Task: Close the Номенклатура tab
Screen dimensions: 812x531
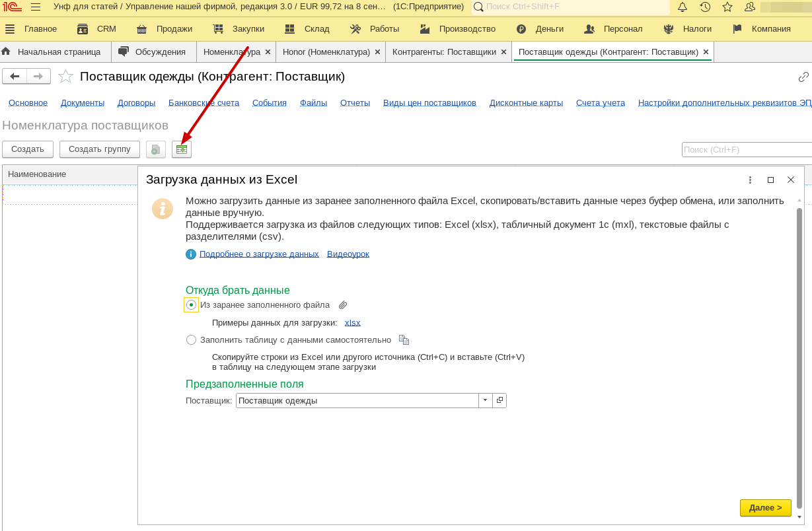Action: tap(268, 52)
